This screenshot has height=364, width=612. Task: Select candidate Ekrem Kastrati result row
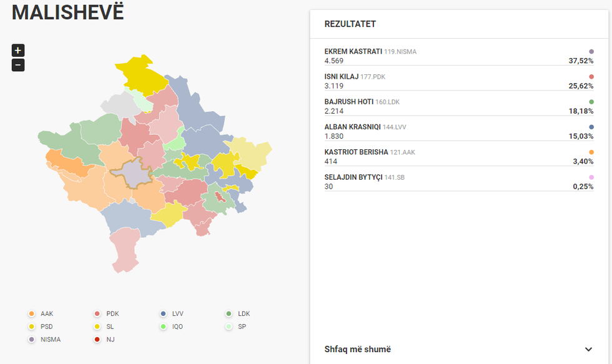[x=458, y=56]
